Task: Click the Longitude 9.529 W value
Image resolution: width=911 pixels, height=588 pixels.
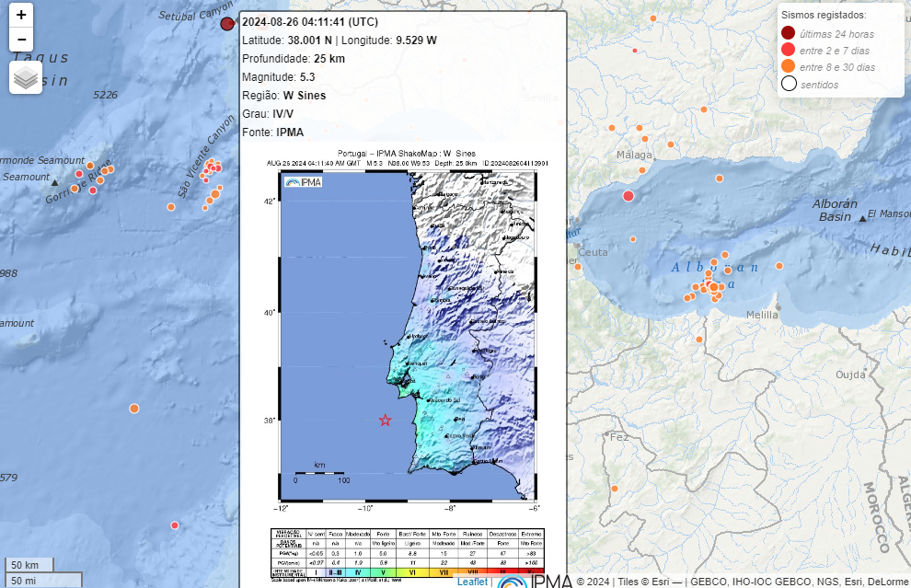Action: point(416,40)
